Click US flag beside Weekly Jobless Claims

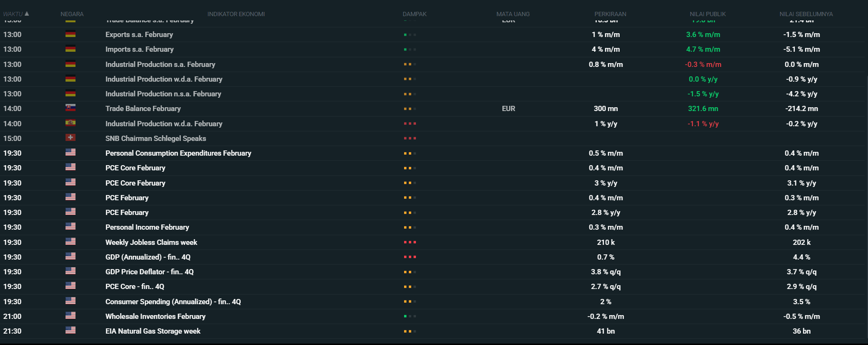pyautogui.click(x=70, y=242)
